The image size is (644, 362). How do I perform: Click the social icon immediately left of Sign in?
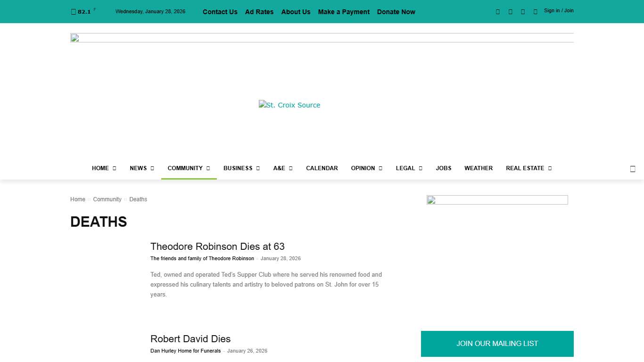[535, 12]
